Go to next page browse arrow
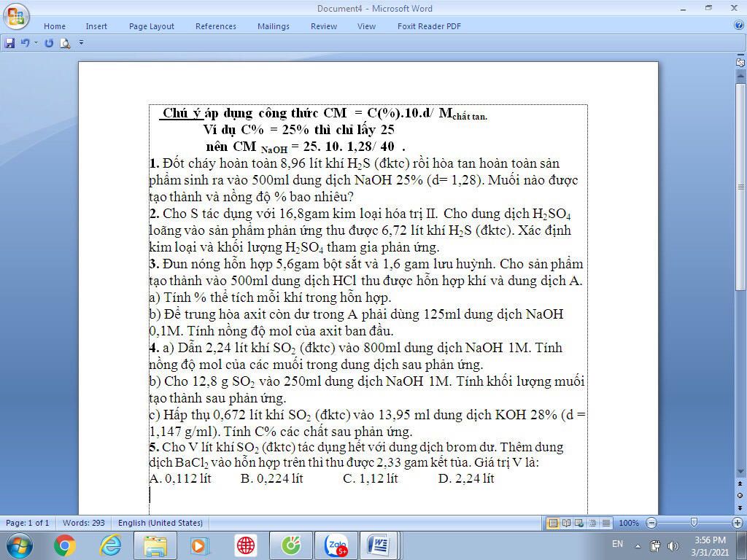 [x=740, y=507]
